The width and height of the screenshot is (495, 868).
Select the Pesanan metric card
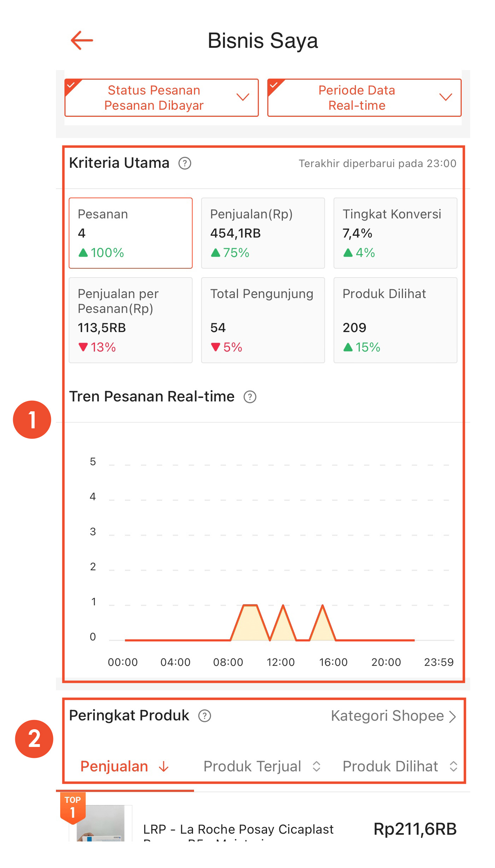[x=131, y=233]
